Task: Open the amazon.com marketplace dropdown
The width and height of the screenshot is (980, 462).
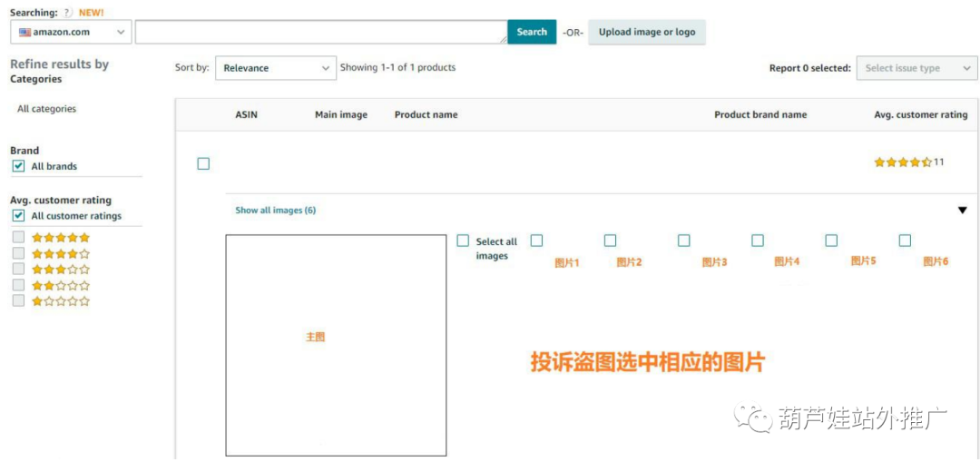Action: [x=72, y=33]
